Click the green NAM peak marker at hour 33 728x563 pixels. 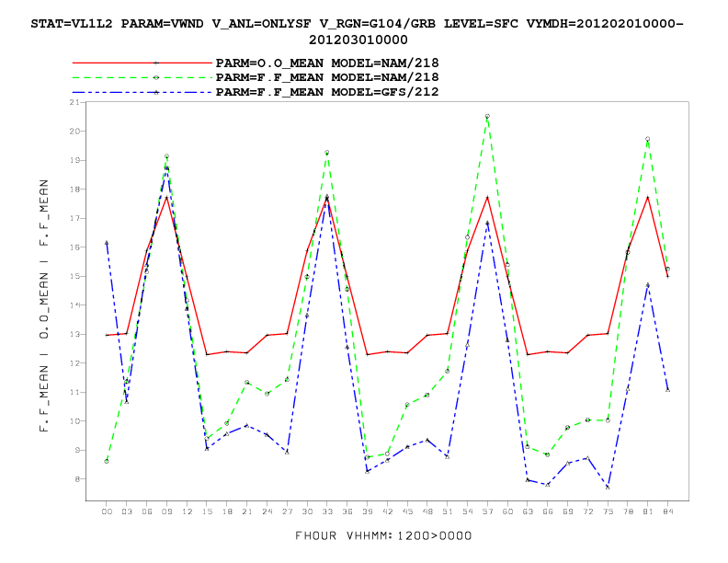coord(327,153)
